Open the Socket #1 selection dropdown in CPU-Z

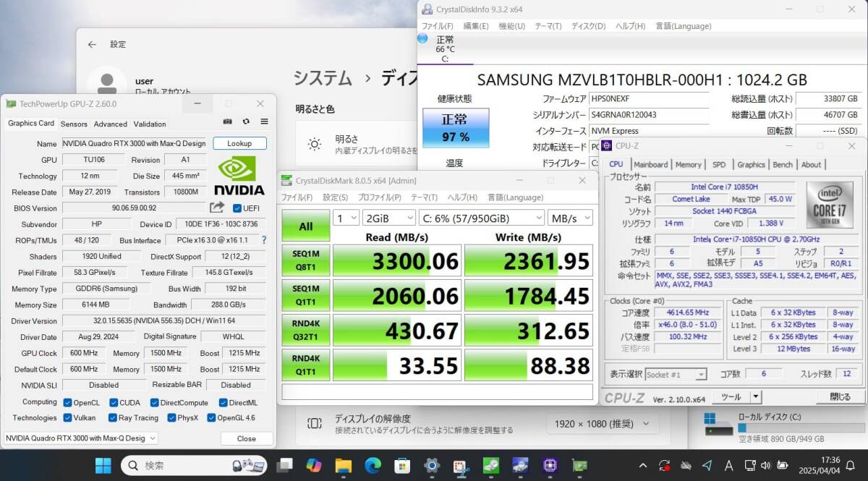[x=675, y=374]
